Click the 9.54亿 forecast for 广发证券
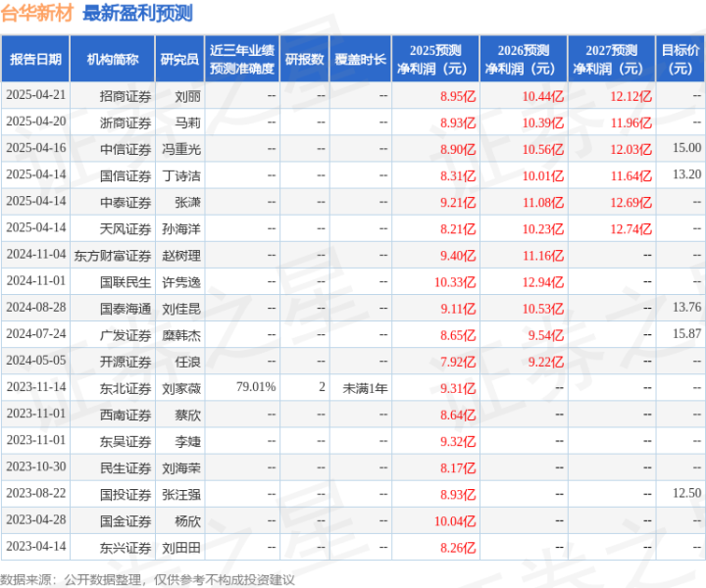The height and width of the screenshot is (588, 706). tap(546, 335)
